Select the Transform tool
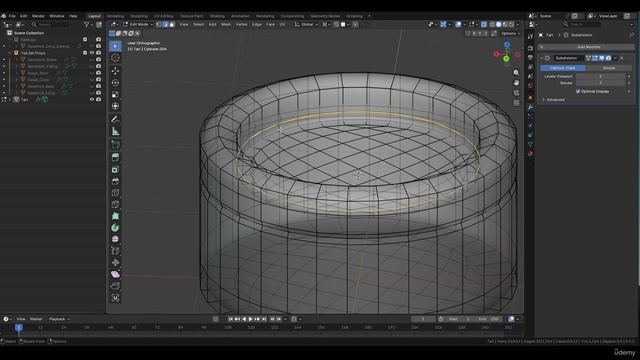 [116, 107]
